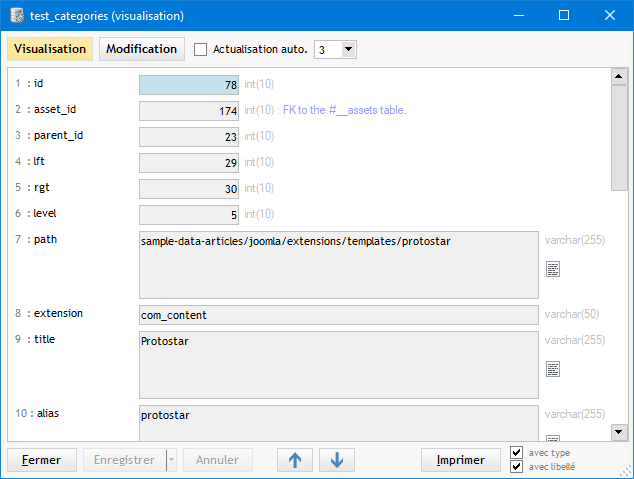Click the 'FK to the #__assets table.' comment
The image size is (634, 479).
344,110
